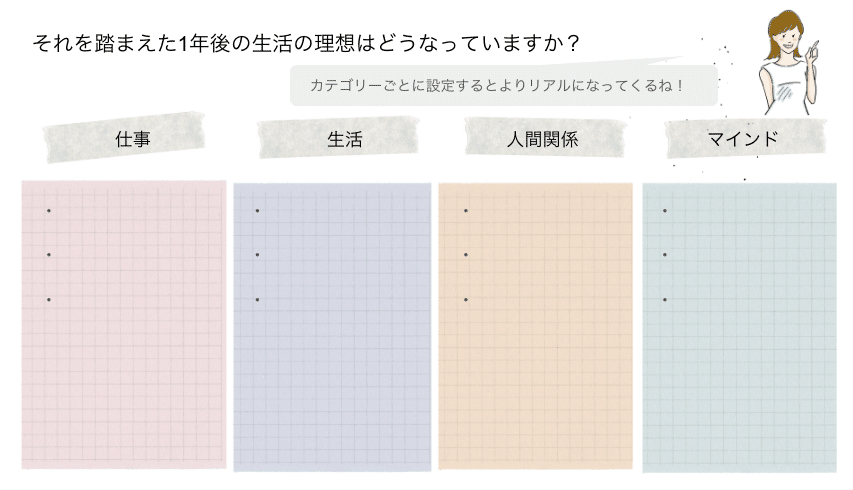Click the 仕事 tape label

125,138
